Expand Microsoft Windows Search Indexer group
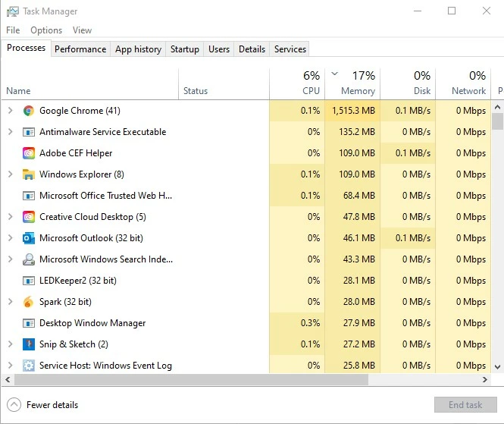 coord(11,259)
